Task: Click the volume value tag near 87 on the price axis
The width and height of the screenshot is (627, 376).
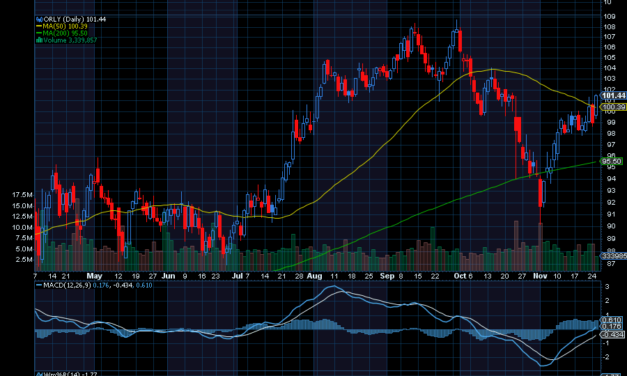Action: pos(614,256)
